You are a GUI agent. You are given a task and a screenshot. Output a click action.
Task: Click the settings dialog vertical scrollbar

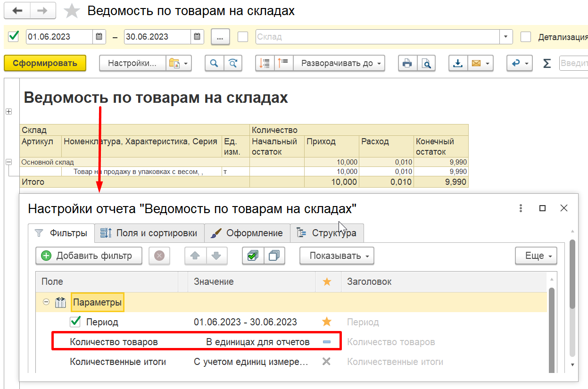tap(572, 297)
